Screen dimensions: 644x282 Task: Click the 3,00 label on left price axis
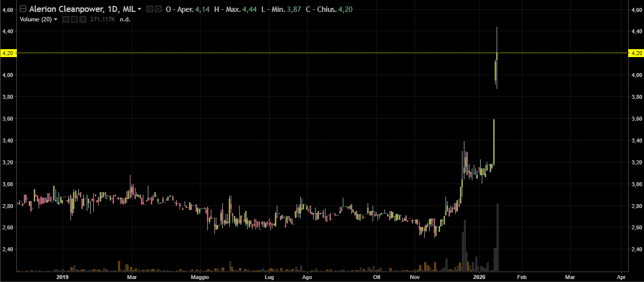click(8, 184)
